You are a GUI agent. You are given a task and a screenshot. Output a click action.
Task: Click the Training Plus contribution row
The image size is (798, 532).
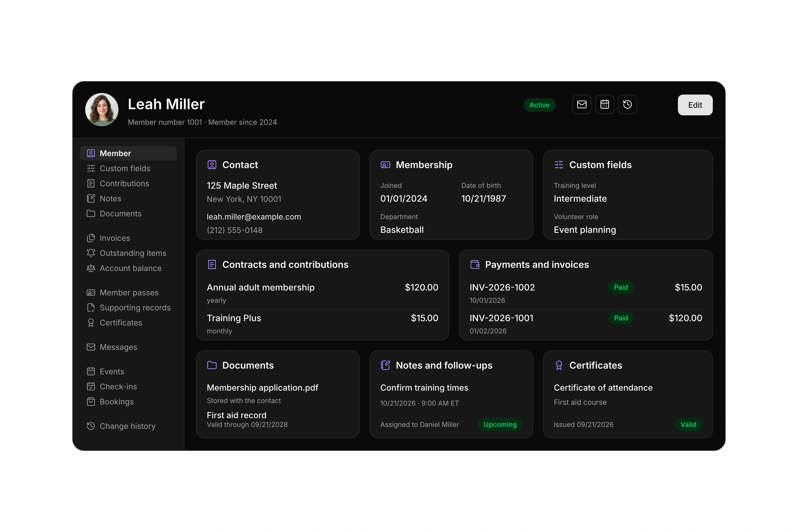(x=322, y=324)
